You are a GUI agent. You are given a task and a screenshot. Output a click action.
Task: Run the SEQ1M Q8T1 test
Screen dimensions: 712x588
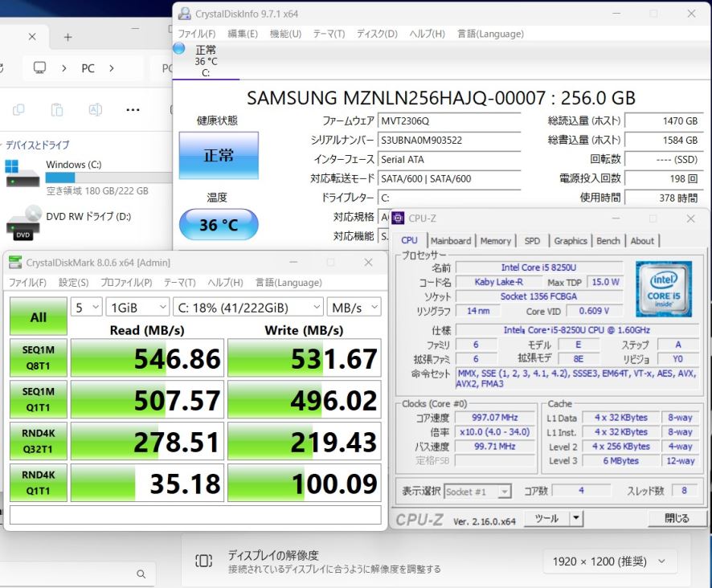click(39, 357)
